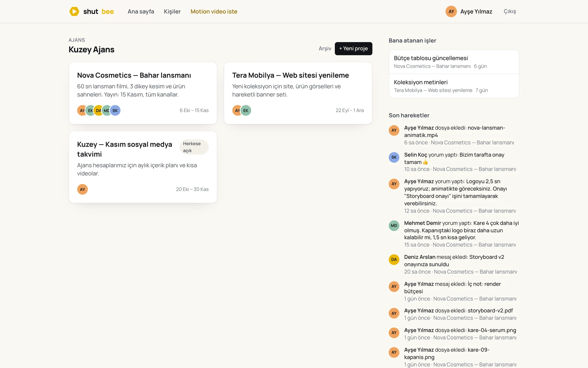588x368 pixels.
Task: Click AY avatar beside kare-04-serum.png entry
Action: pos(394,333)
